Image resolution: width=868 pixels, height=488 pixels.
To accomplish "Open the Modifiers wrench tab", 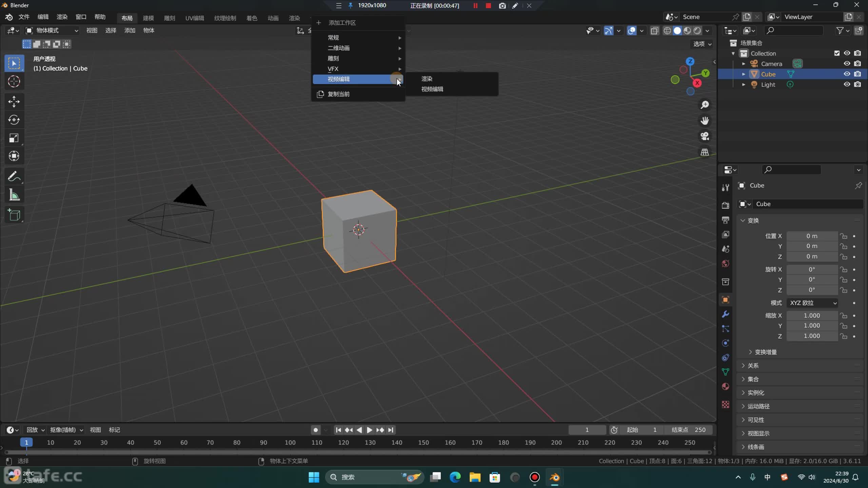I will click(x=725, y=314).
